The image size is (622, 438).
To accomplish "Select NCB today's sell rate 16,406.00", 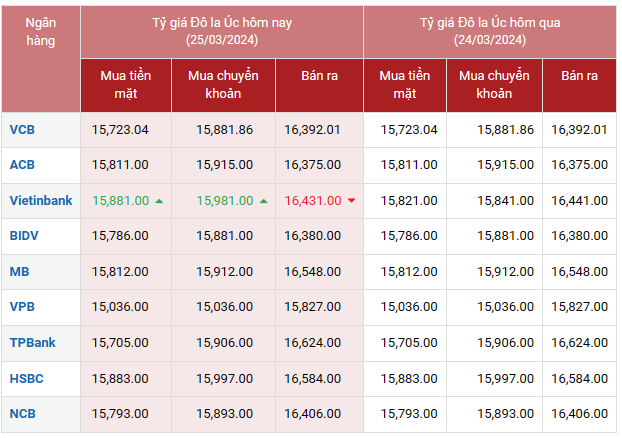I will click(313, 414).
